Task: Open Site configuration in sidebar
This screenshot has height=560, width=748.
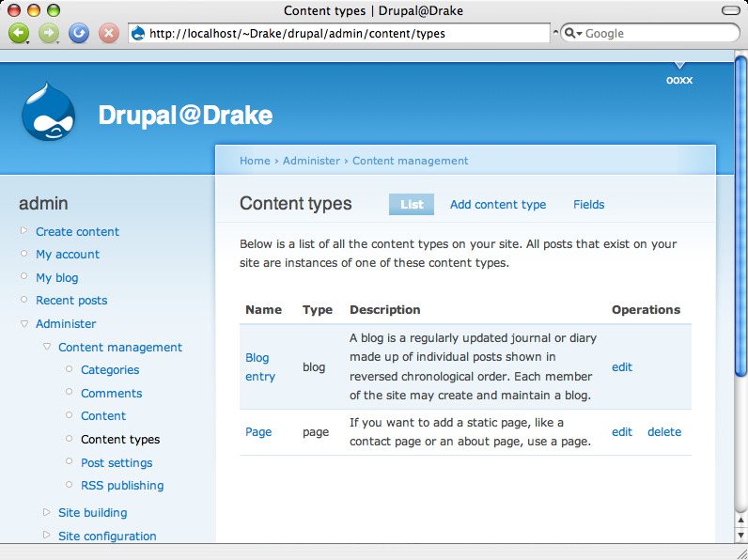Action: pos(107,537)
